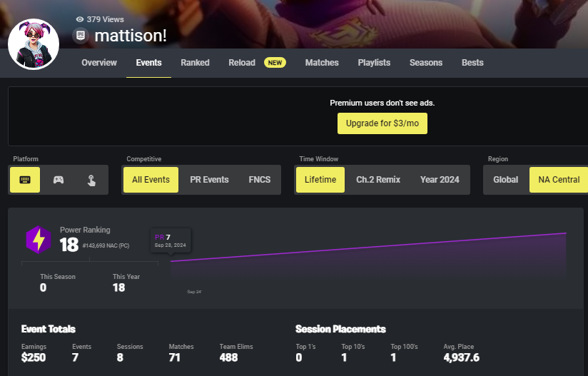588x376 pixels.
Task: Click the Premium users don't see ads text
Action: click(382, 103)
